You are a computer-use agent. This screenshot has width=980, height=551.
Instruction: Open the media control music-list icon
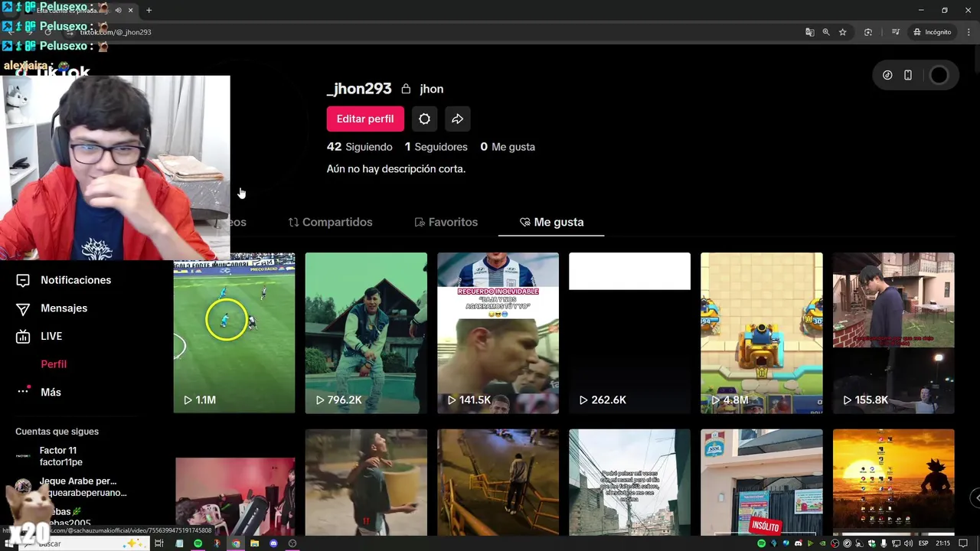click(895, 32)
